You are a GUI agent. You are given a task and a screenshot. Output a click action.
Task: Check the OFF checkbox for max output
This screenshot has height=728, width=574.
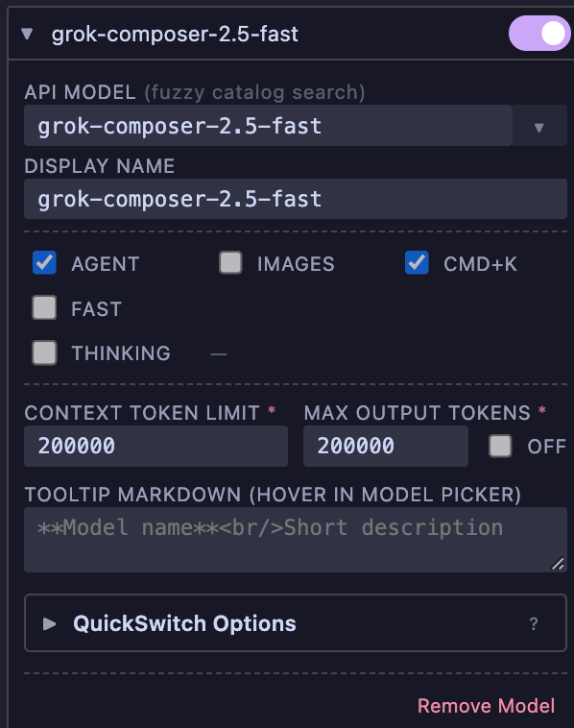pyautogui.click(x=500, y=447)
